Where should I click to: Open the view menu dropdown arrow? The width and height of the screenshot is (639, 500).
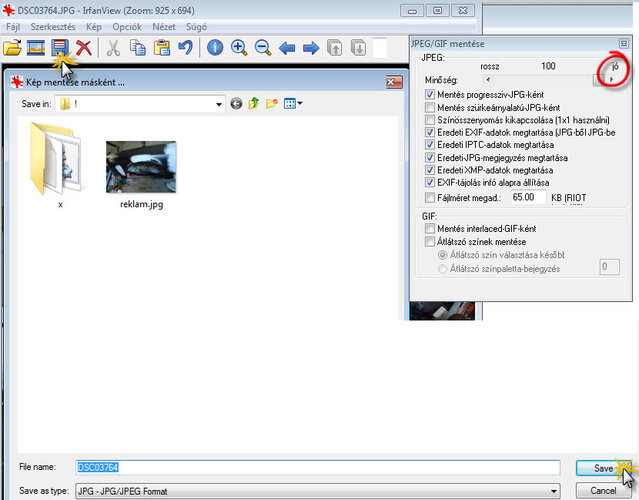(299, 103)
